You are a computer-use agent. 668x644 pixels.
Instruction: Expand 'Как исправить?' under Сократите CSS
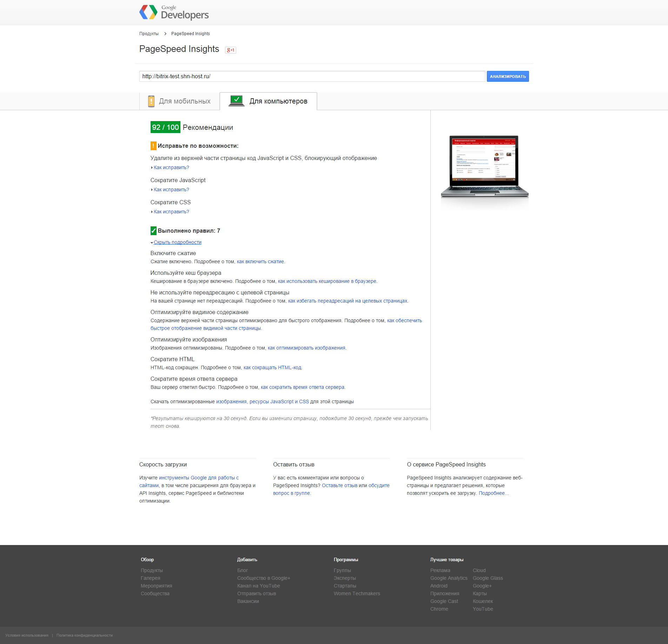click(x=171, y=212)
